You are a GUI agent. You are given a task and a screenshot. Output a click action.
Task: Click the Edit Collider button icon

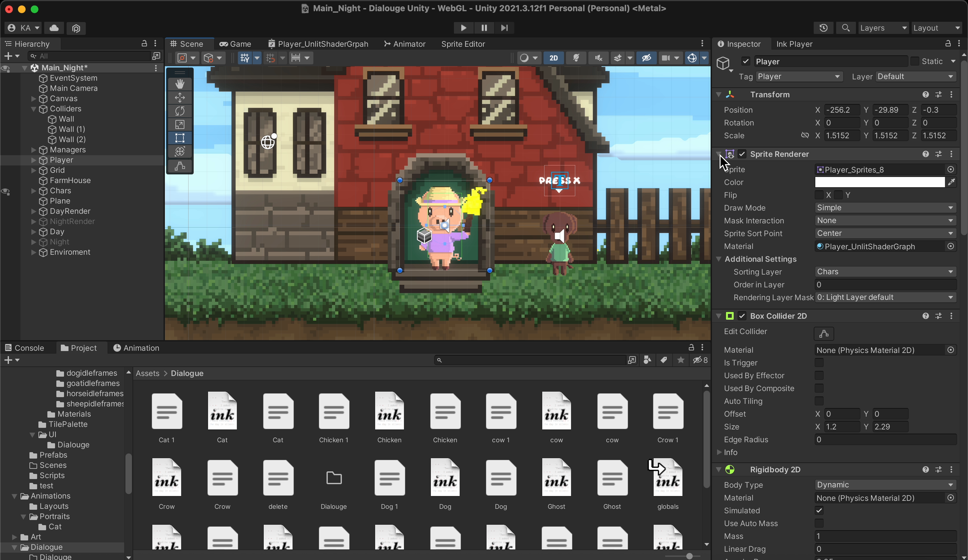click(824, 333)
